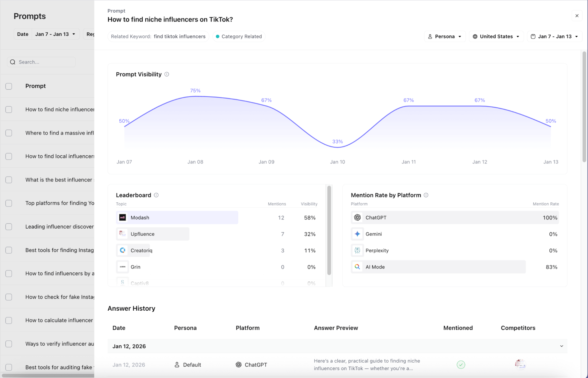Click the green Mentioned checkmark icon
The width and height of the screenshot is (588, 378).
tap(461, 365)
